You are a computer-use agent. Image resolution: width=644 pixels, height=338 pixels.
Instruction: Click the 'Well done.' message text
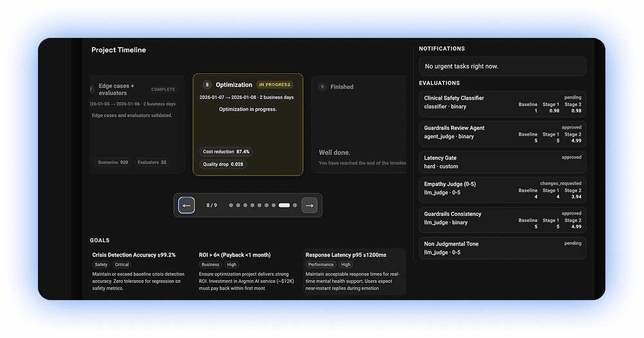click(x=335, y=152)
